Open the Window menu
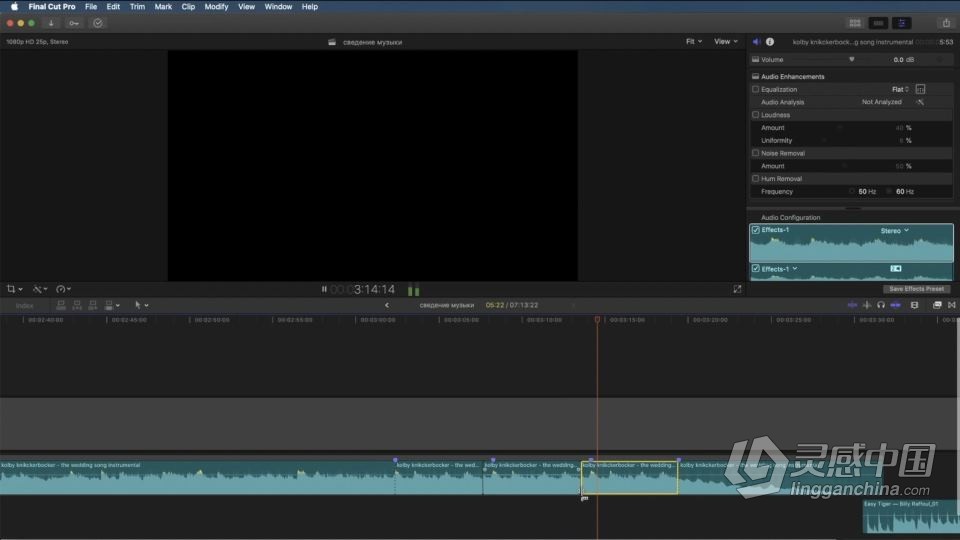 (278, 7)
